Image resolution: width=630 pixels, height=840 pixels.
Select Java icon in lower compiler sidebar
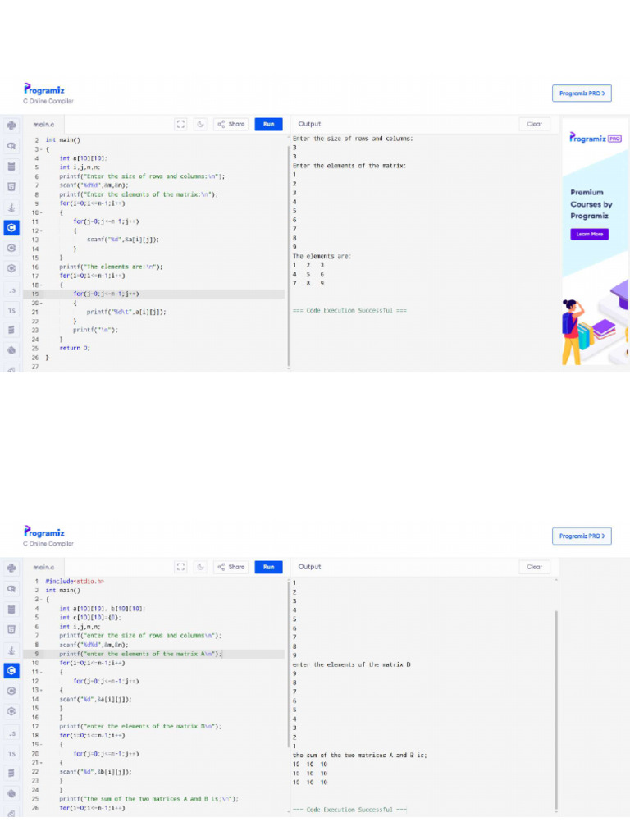click(x=11, y=650)
